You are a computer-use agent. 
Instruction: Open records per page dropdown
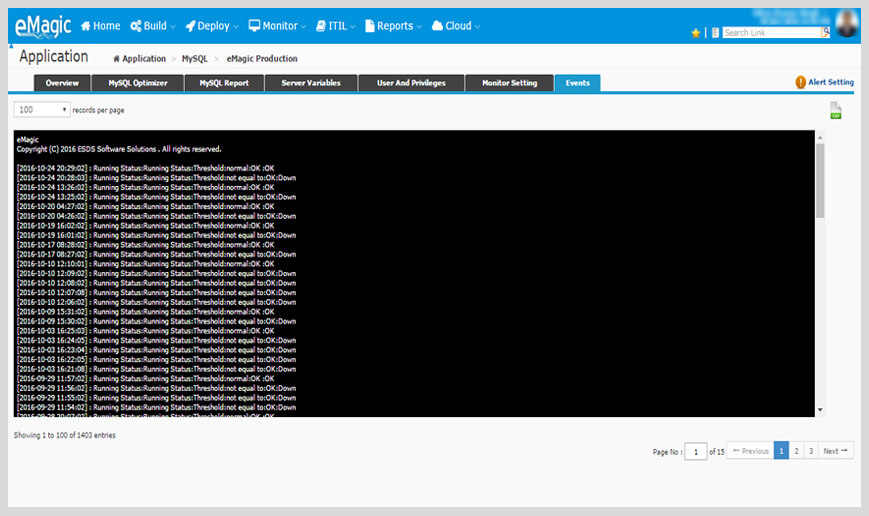(x=42, y=110)
